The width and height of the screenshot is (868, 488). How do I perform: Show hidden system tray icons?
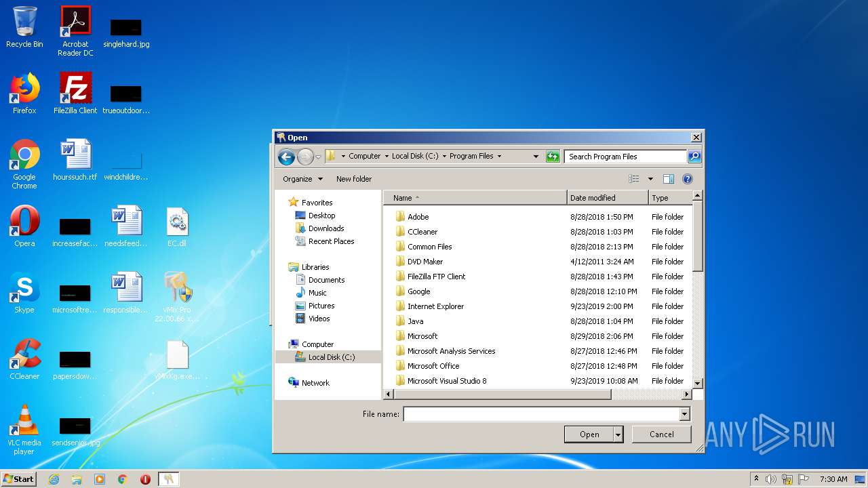tap(756, 479)
